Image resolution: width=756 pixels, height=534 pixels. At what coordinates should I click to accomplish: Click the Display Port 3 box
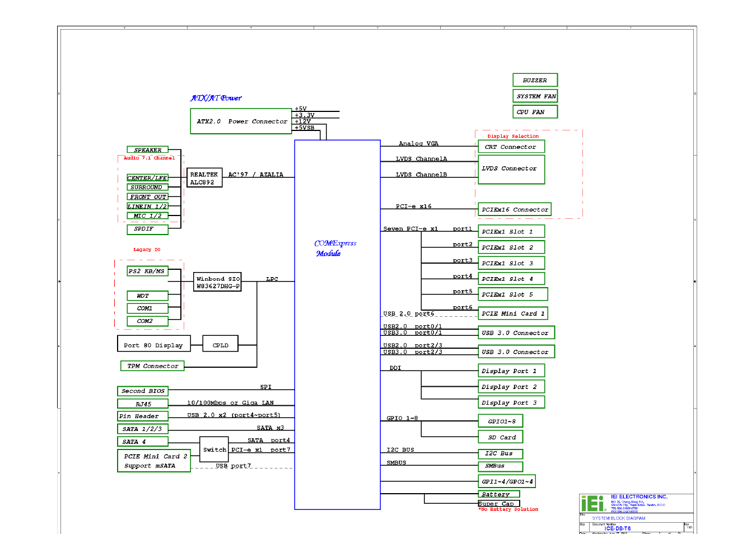(511, 402)
